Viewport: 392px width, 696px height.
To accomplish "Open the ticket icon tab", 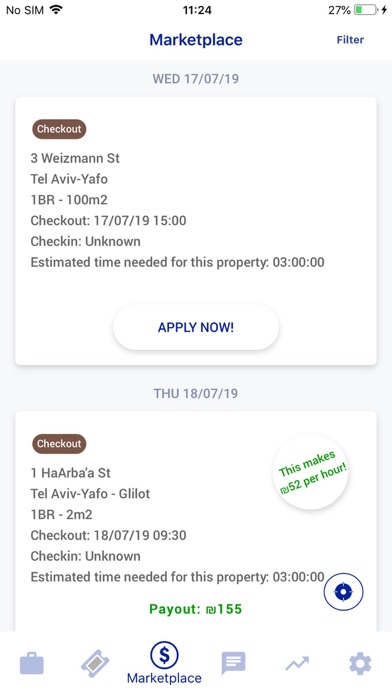I will pos(95,664).
